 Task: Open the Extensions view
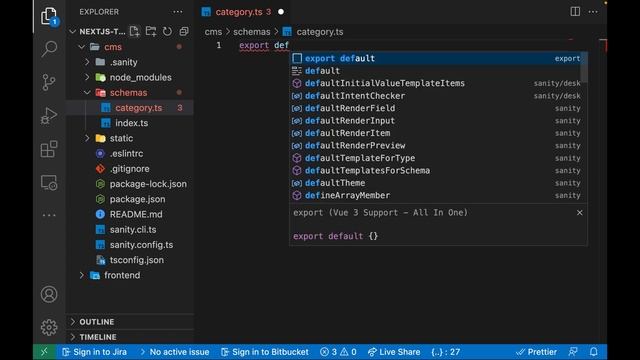49,149
